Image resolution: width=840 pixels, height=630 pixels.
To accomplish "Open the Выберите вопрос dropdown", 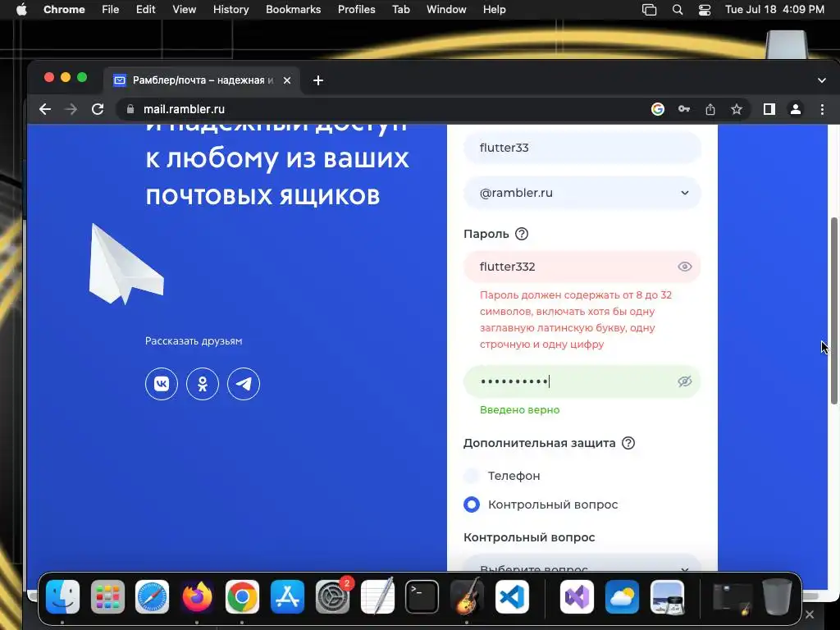I will [582, 564].
